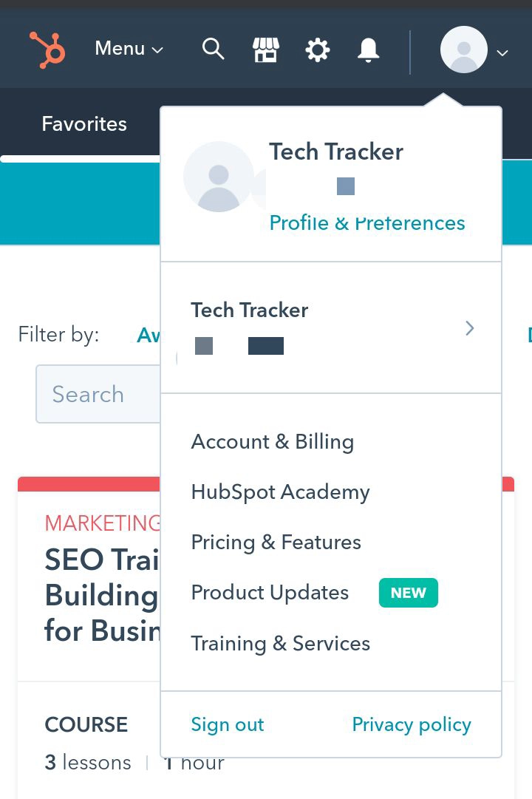This screenshot has height=799, width=532.
Task: Show notifications via the bell icon
Action: (368, 50)
